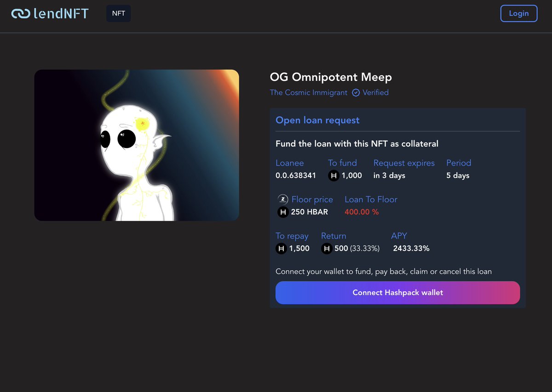Click the HBAR icon beside 250 HBAR

283,212
